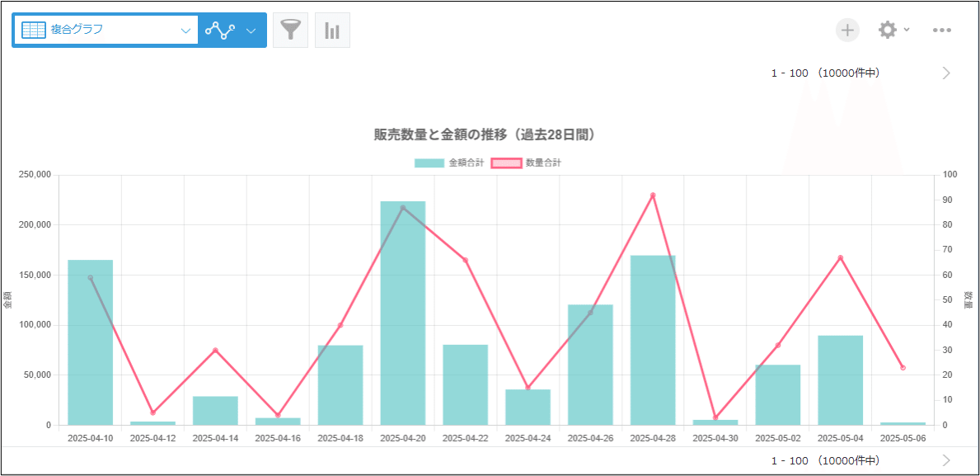Add a new record with plus icon
Image resolution: width=980 pixels, height=476 pixels.
pos(847,31)
